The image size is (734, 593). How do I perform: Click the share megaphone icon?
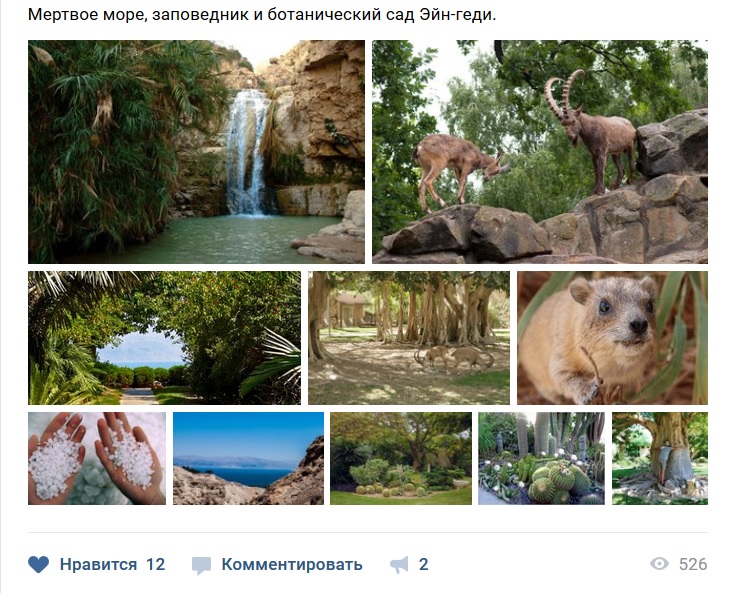[399, 564]
